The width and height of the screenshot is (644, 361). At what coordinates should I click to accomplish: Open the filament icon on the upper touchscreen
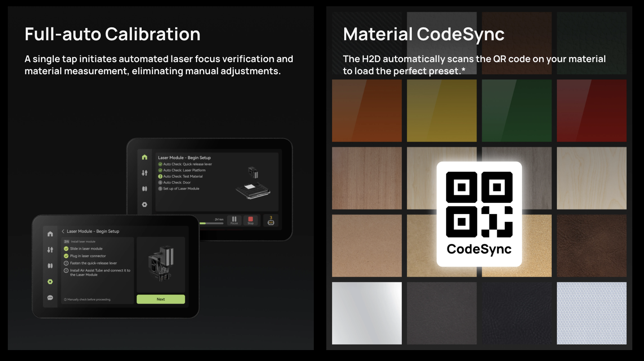[144, 189]
